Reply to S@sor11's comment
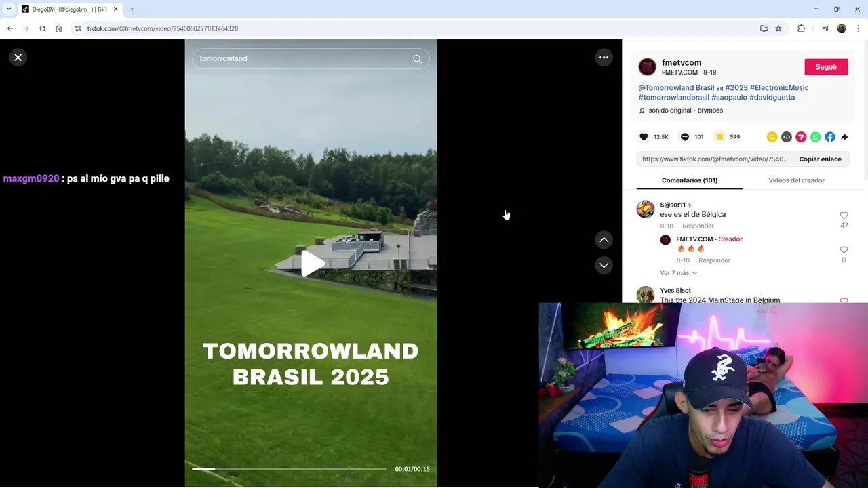 tap(698, 226)
